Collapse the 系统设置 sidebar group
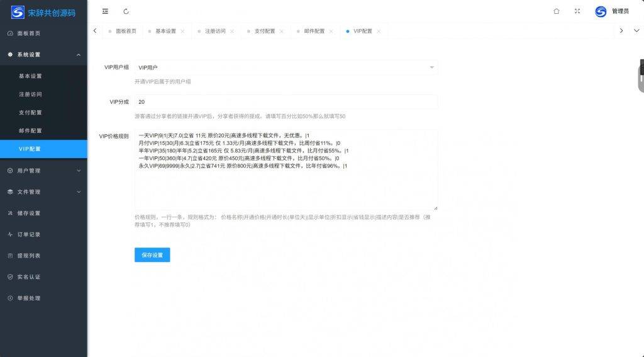The image size is (644, 357). 43,55
